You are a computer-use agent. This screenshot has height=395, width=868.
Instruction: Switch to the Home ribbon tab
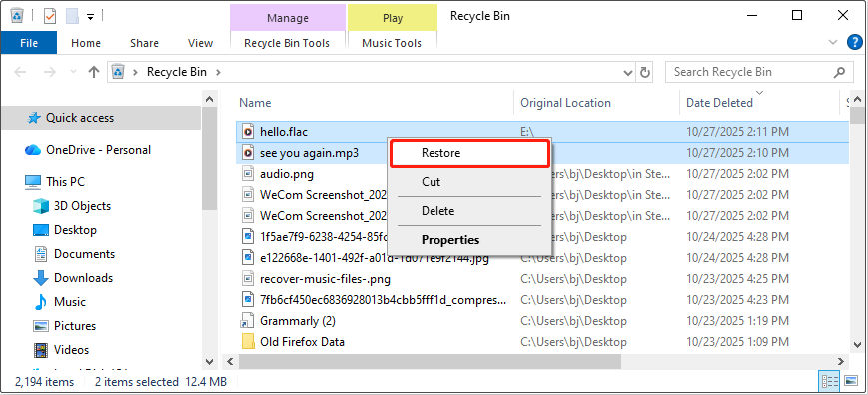[x=86, y=43]
